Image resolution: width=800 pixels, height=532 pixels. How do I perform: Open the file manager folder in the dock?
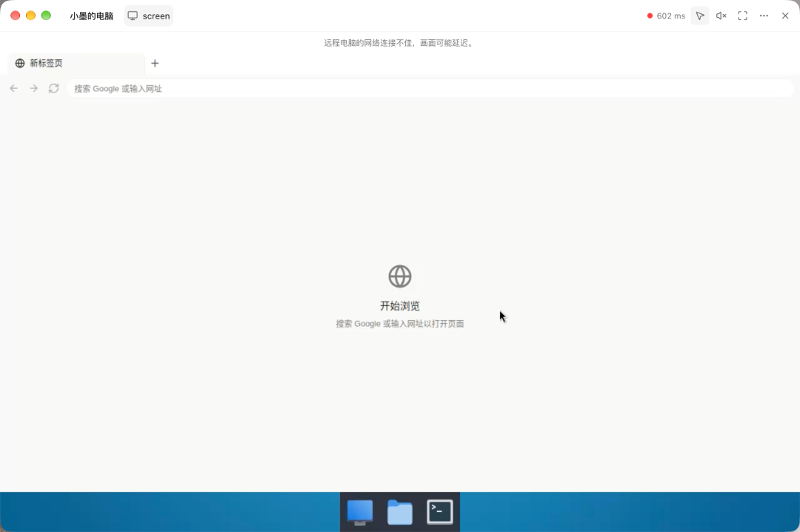(400, 512)
